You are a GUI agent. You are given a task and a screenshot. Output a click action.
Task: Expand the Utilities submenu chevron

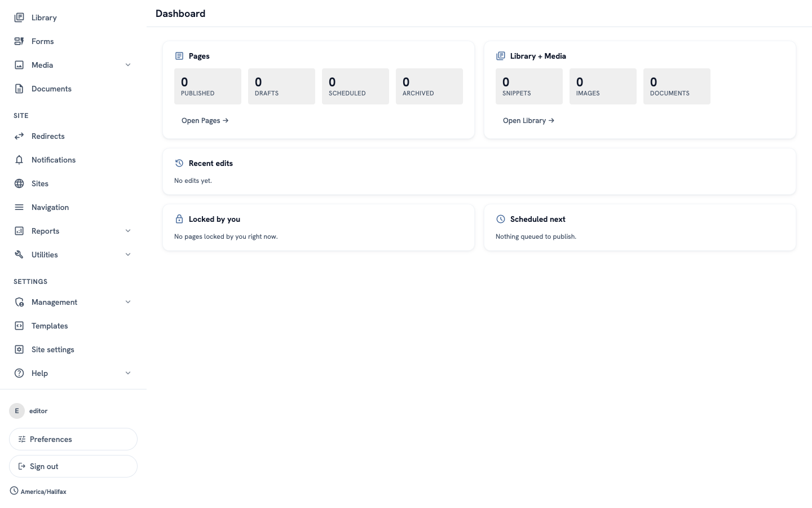pyautogui.click(x=128, y=255)
